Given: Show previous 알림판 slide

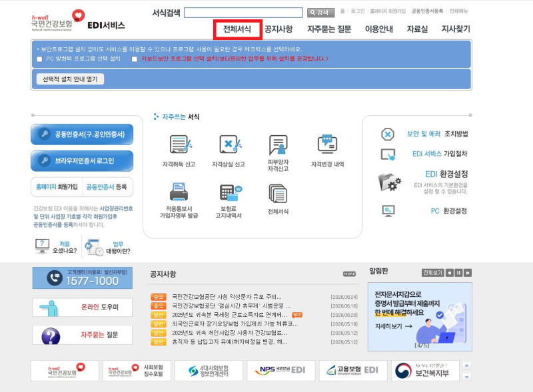Looking at the screenshot, I should pyautogui.click(x=449, y=273).
